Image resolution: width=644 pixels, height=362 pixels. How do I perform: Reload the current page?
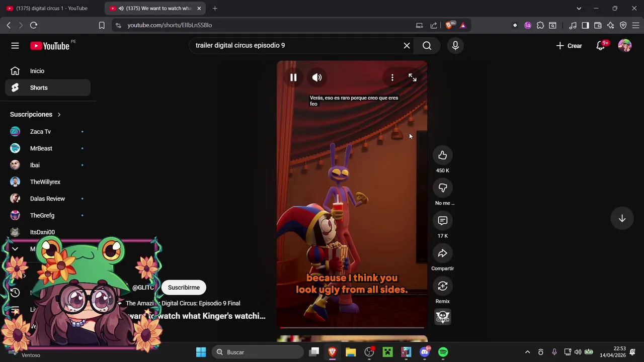(x=34, y=25)
